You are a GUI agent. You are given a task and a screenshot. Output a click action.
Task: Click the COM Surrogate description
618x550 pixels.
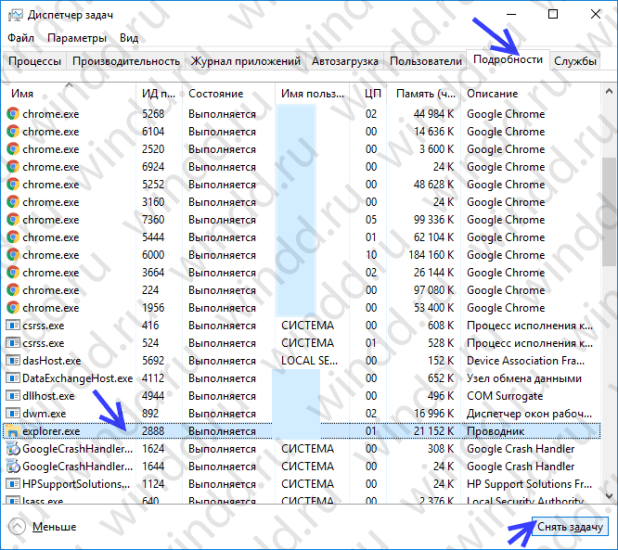[x=505, y=396]
